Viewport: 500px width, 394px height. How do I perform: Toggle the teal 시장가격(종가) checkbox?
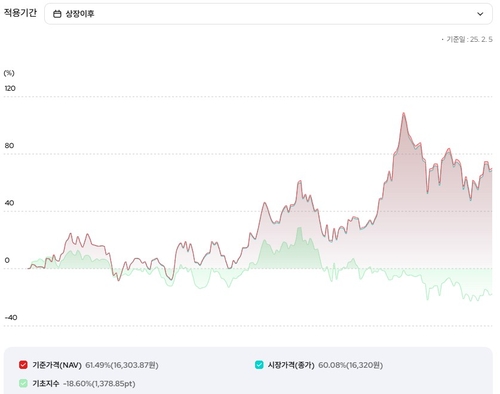coord(259,365)
